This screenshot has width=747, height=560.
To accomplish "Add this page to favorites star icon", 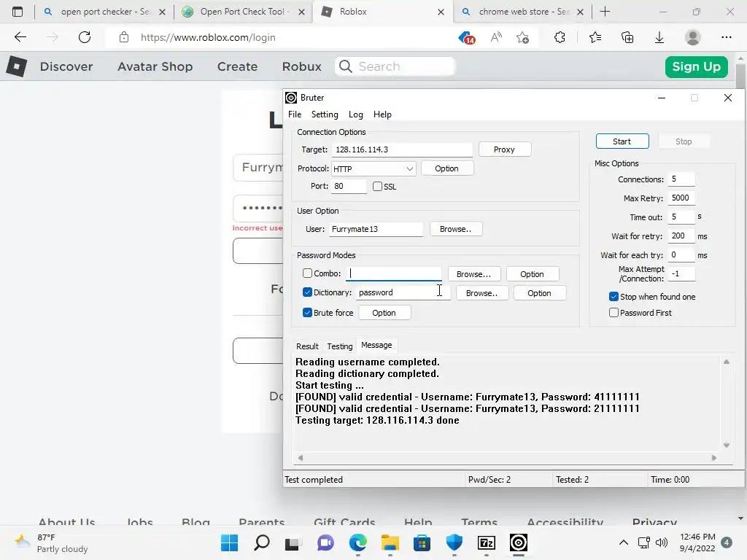I will click(522, 37).
